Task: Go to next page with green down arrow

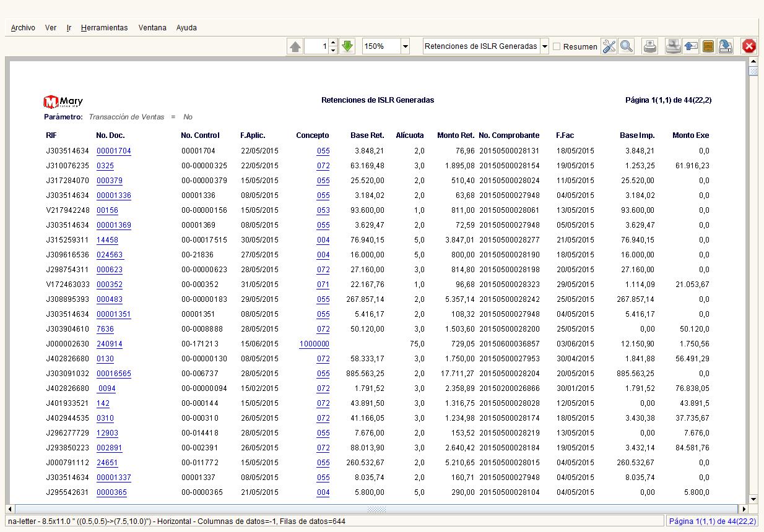Action: pos(347,46)
